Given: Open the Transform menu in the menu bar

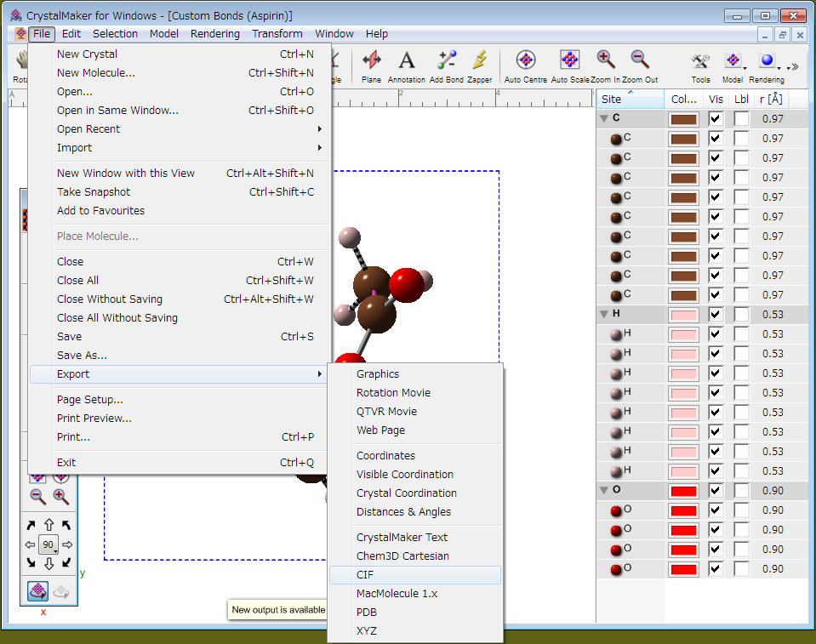Looking at the screenshot, I should tap(277, 34).
